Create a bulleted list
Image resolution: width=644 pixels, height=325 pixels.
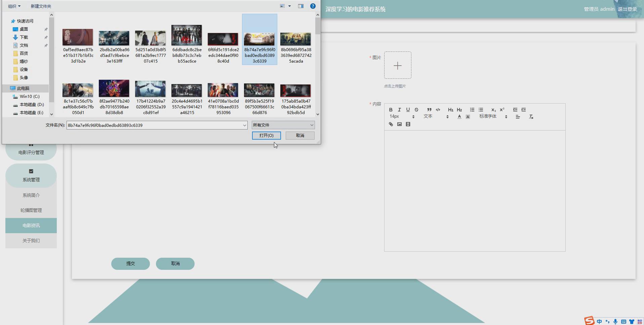click(x=481, y=110)
